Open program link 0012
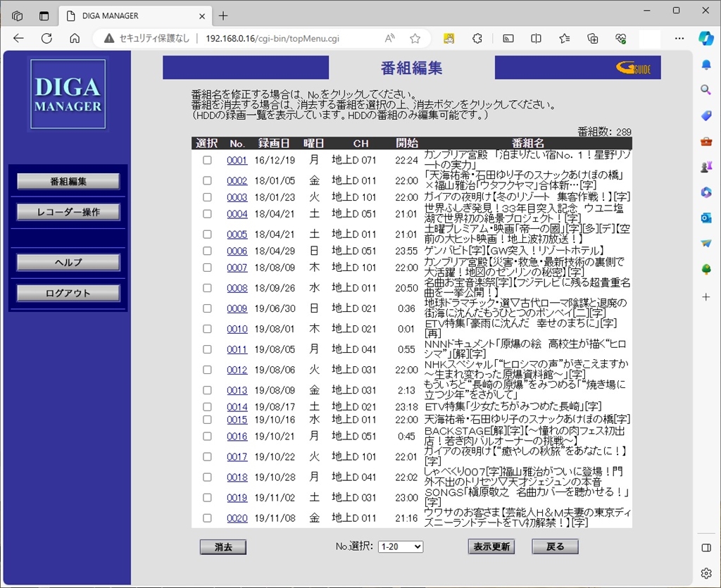 [x=237, y=370]
